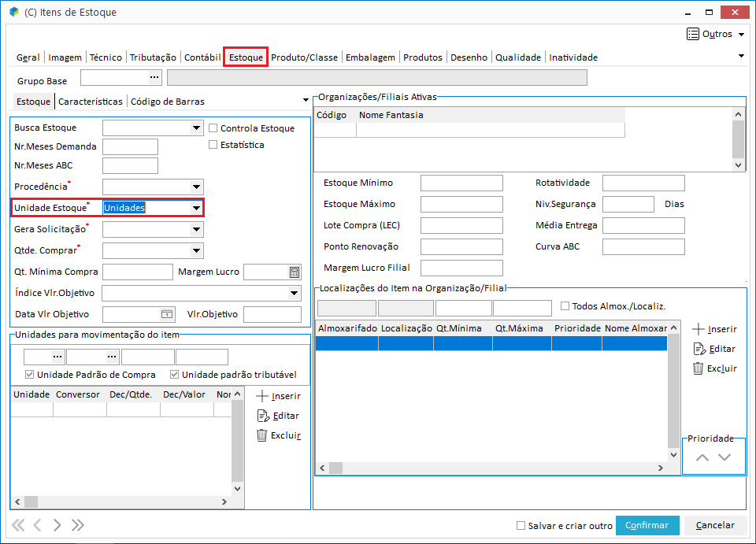The width and height of the screenshot is (756, 544).
Task: Check Todos Almox./Localiz. checkbox
Action: click(565, 306)
